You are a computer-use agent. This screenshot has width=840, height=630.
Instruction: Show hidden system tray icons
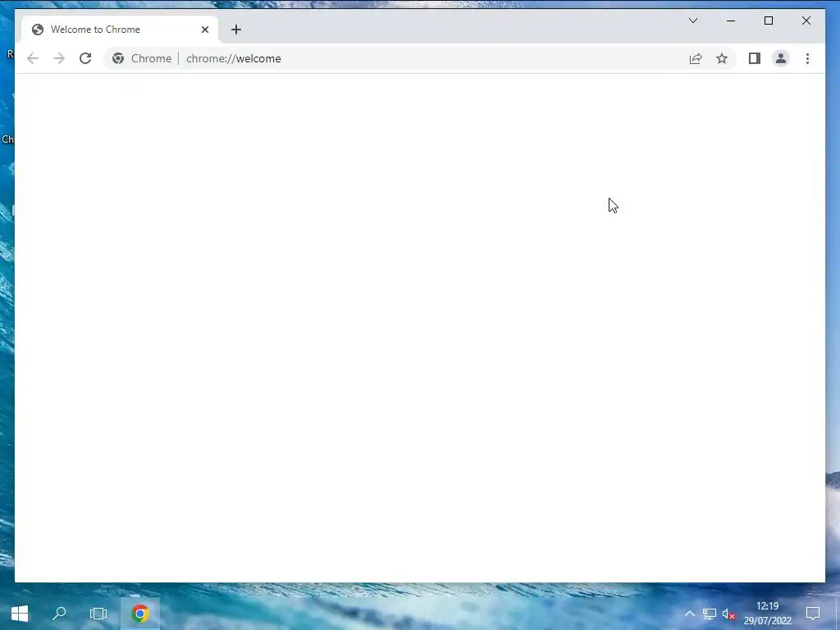coord(689,614)
